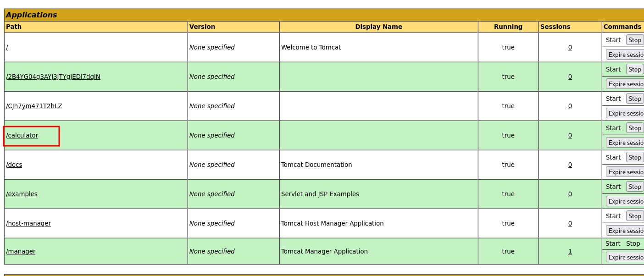The width and height of the screenshot is (644, 276).
Task: Open the /examples application link
Action: [22, 194]
